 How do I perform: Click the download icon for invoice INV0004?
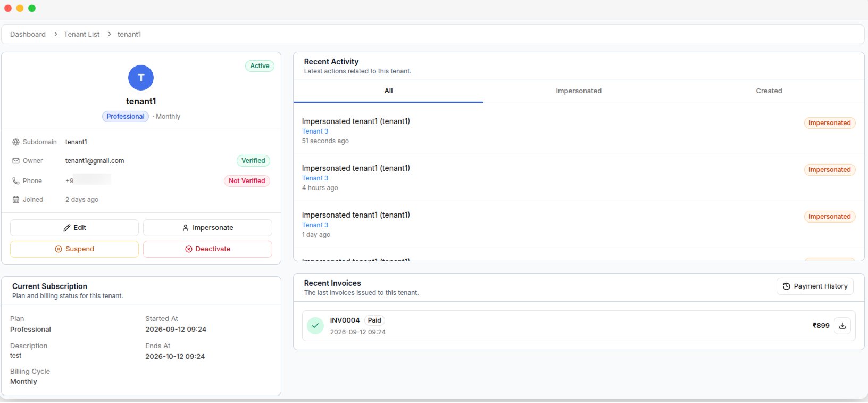point(842,326)
